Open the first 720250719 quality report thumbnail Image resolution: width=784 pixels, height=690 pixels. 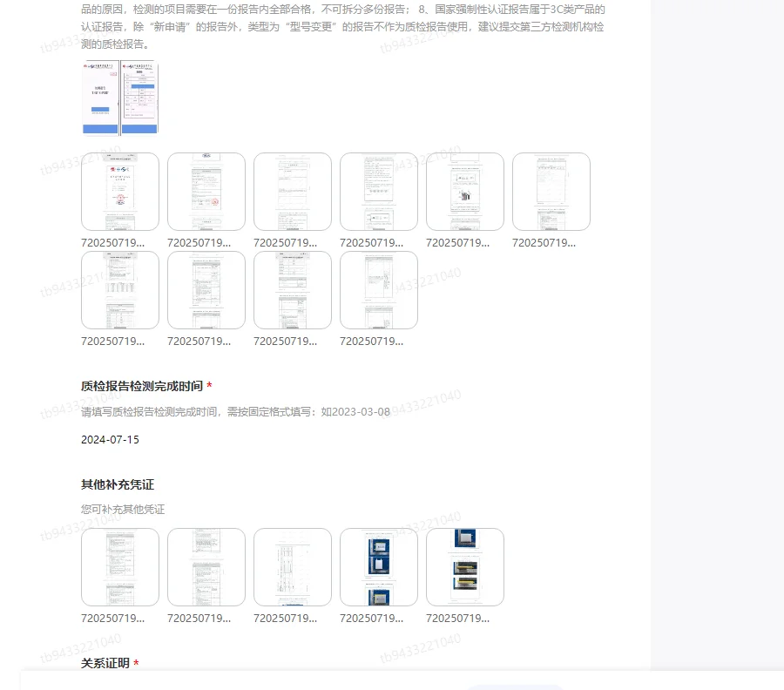120,191
